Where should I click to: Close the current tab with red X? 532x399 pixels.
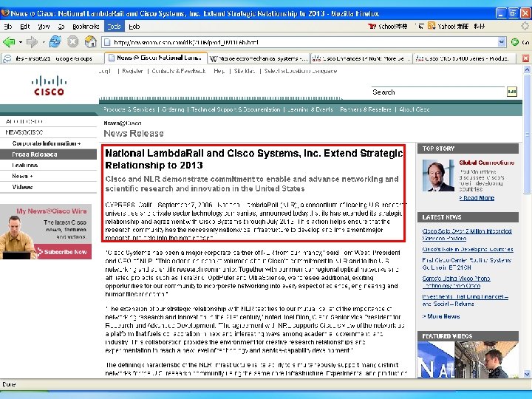(x=525, y=58)
